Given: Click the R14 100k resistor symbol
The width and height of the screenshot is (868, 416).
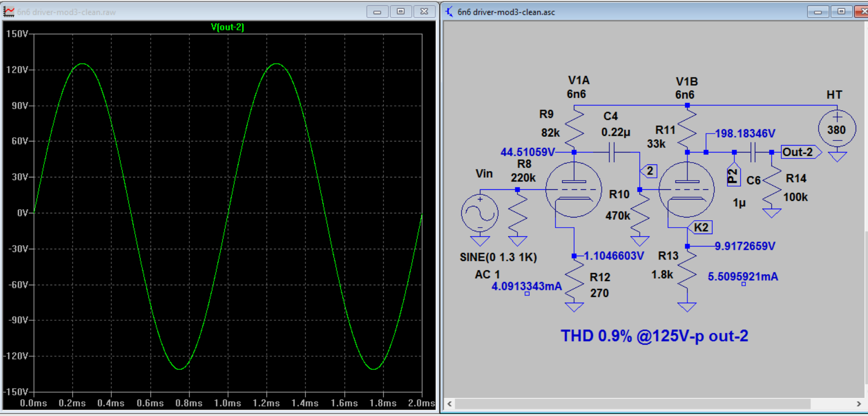Looking at the screenshot, I should click(x=772, y=184).
